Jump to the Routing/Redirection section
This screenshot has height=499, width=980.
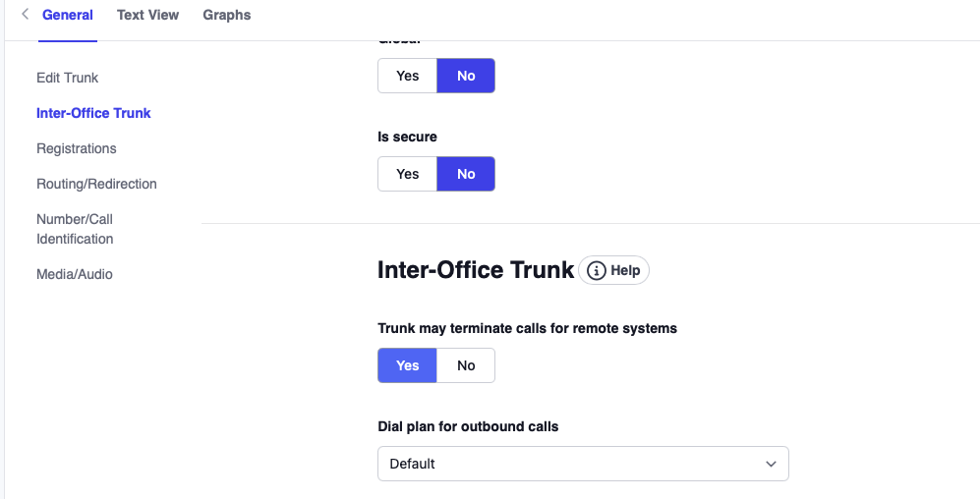coord(96,184)
